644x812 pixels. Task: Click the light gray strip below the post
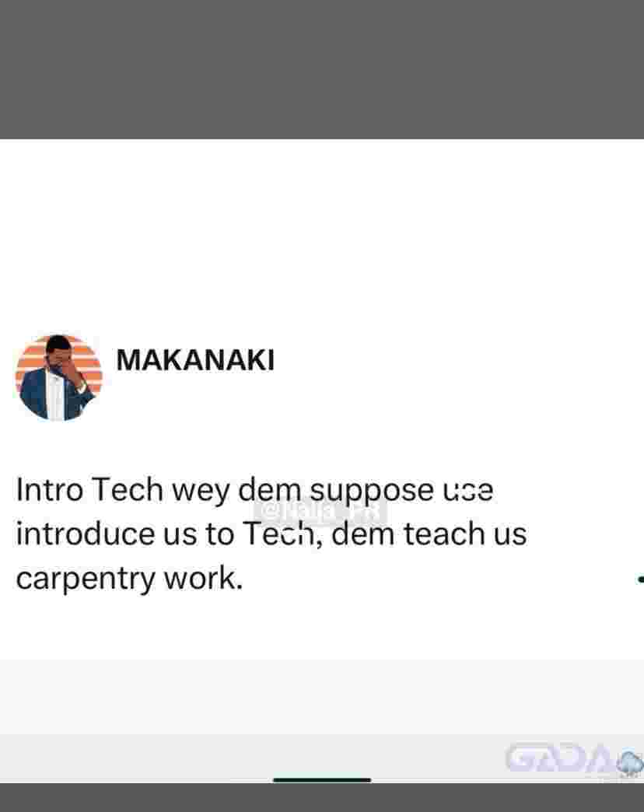click(322, 696)
